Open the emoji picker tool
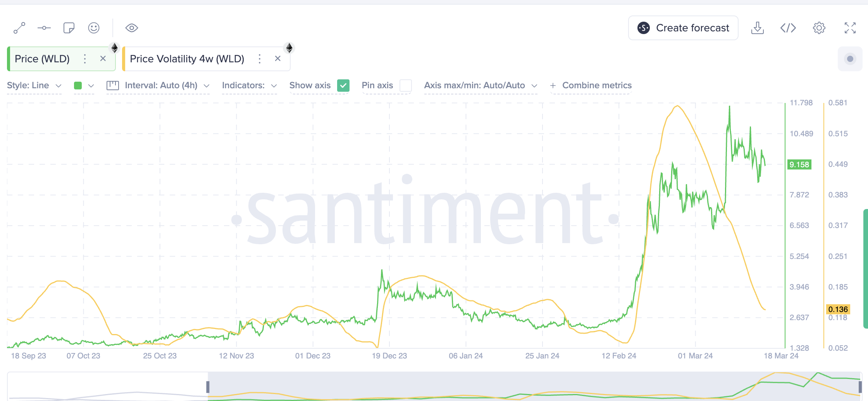This screenshot has height=401, width=868. click(94, 28)
